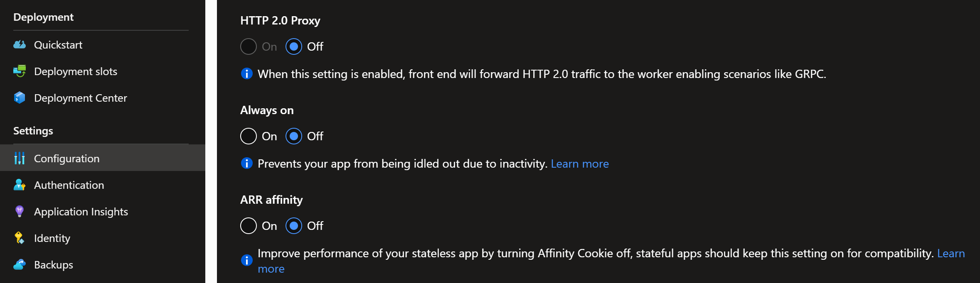Select the Identity key icon
The image size is (980, 283).
tap(20, 238)
